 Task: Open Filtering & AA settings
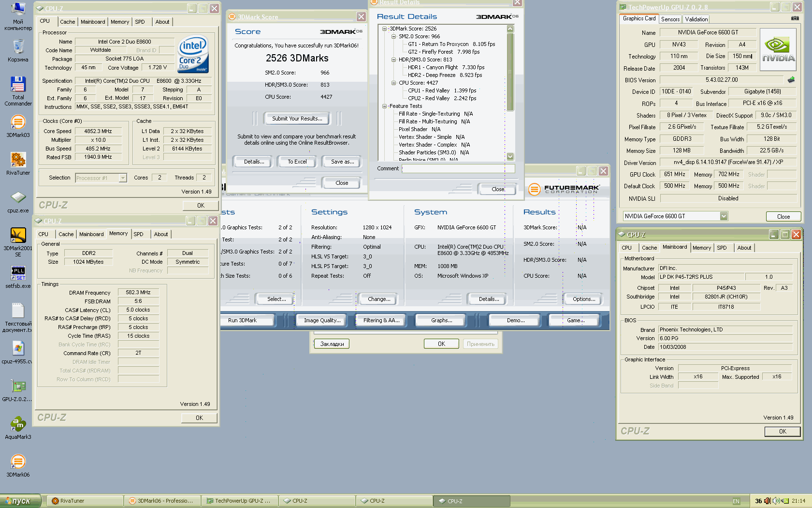pyautogui.click(x=381, y=320)
